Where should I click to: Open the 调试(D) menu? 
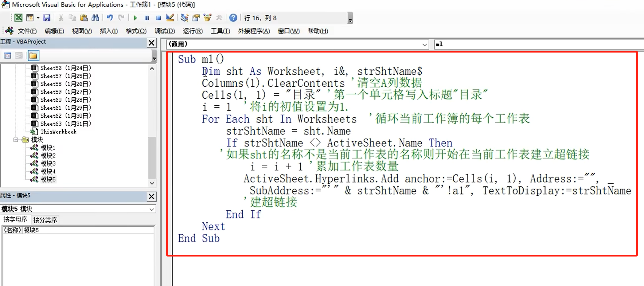(165, 31)
